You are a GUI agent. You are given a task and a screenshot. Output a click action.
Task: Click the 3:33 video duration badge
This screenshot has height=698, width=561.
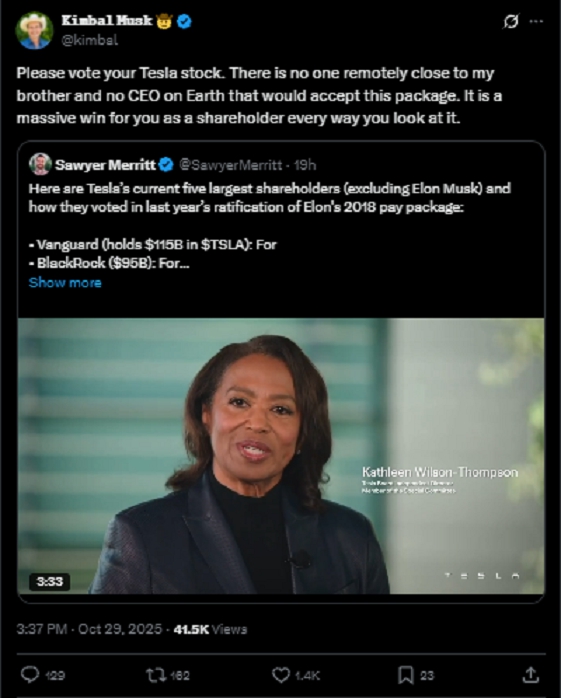coord(49,581)
